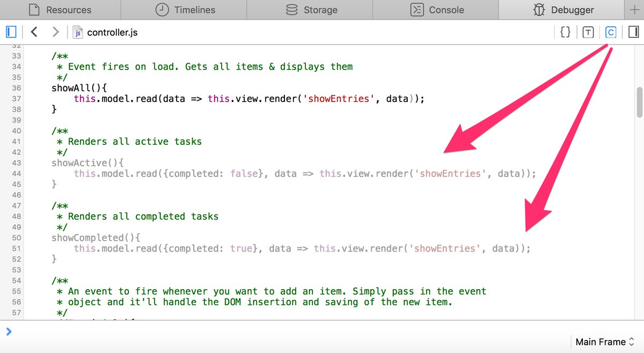Toggle the pretty print braces icon
This screenshot has width=644, height=353.
click(x=565, y=32)
